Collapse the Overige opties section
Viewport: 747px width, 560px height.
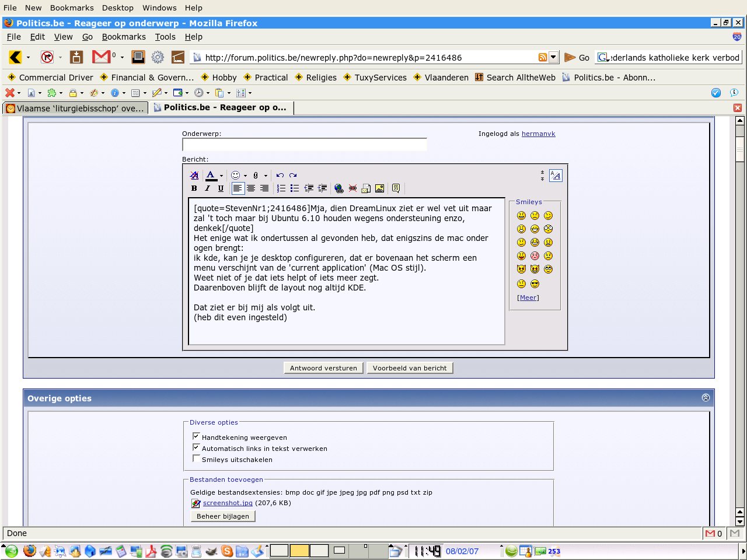[706, 398]
